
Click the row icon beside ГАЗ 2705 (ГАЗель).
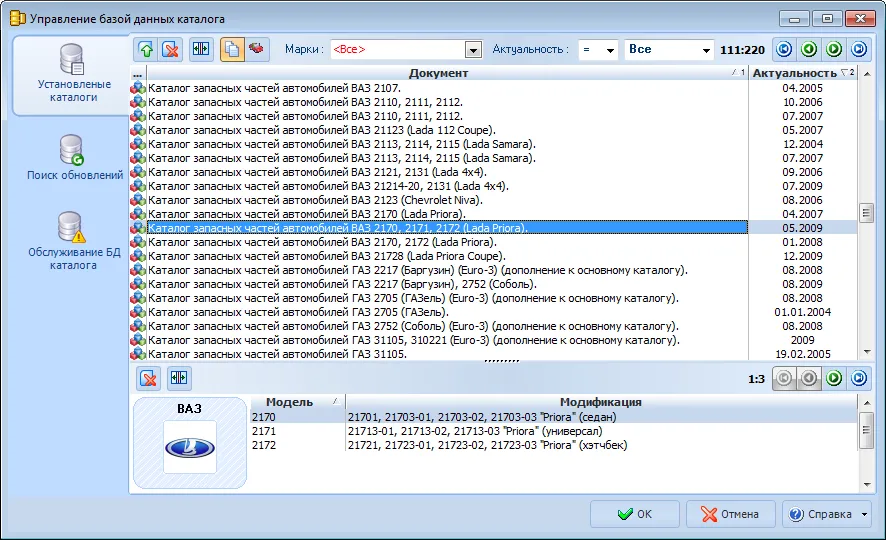(x=138, y=312)
